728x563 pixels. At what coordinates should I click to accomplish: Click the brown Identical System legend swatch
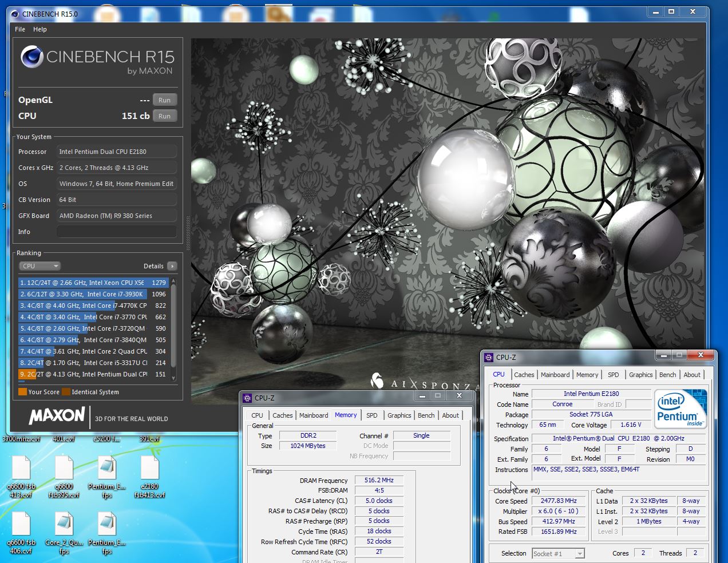click(66, 392)
